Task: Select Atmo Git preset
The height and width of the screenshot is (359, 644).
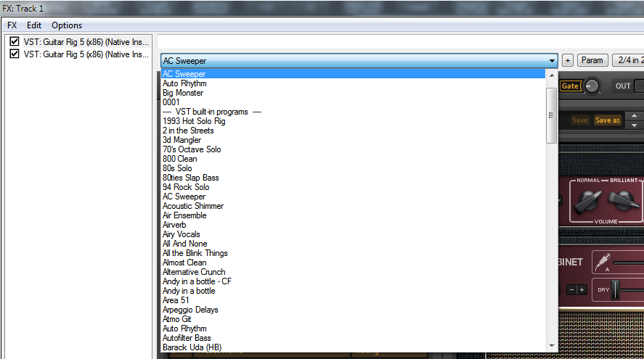Action: click(353, 319)
